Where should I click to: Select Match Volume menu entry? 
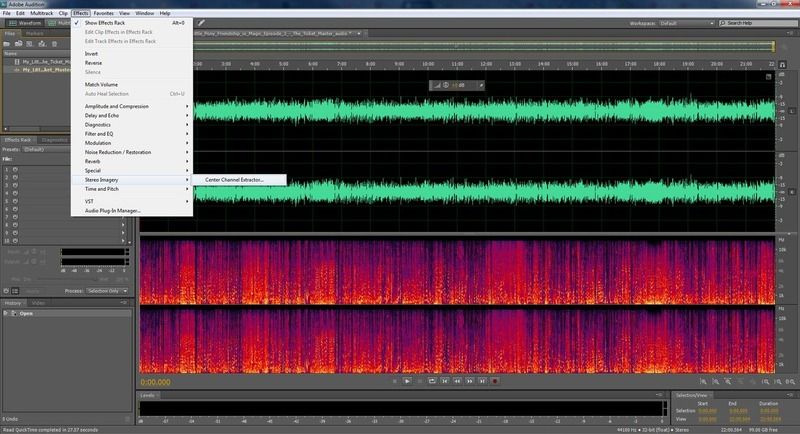132,85
